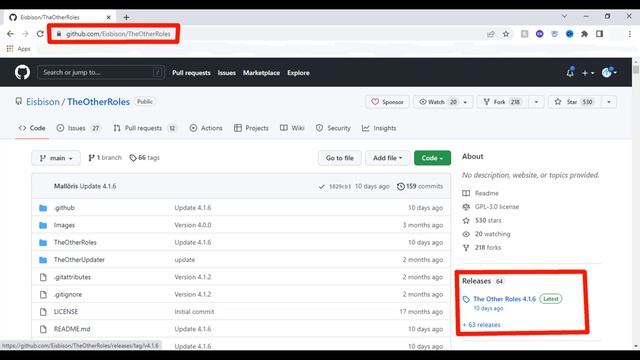This screenshot has width=640, height=360.
Task: Open the .gitattributes file
Action: pyautogui.click(x=72, y=277)
